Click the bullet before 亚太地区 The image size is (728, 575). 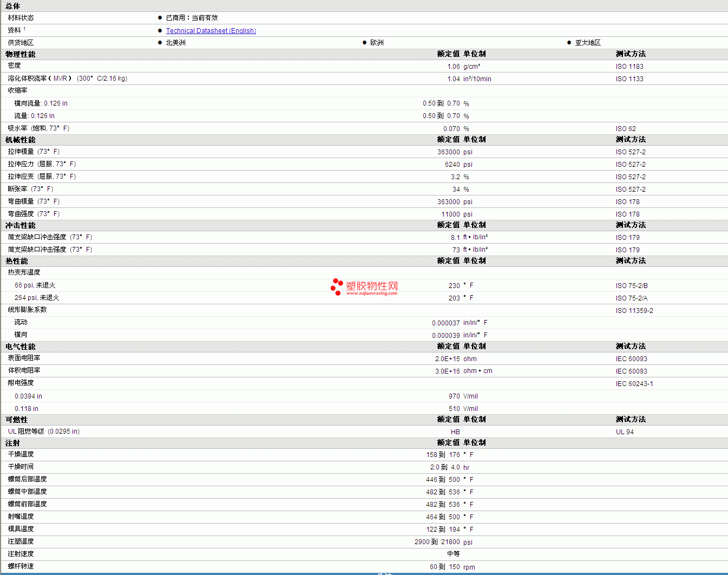click(569, 43)
